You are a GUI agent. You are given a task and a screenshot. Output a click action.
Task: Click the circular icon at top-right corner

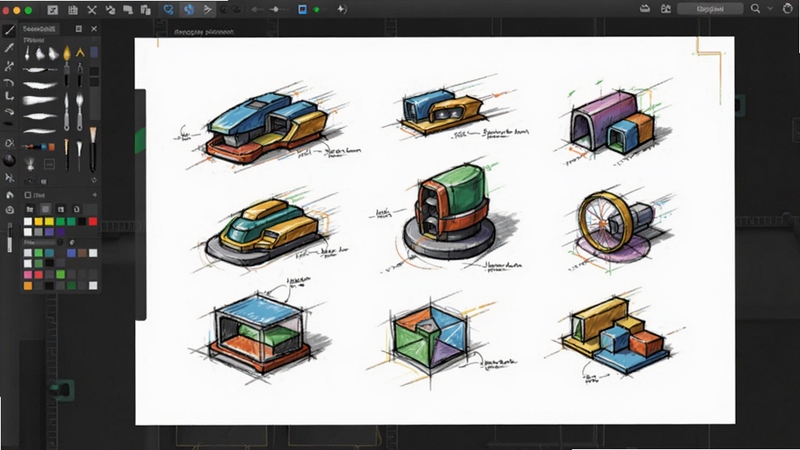(788, 9)
